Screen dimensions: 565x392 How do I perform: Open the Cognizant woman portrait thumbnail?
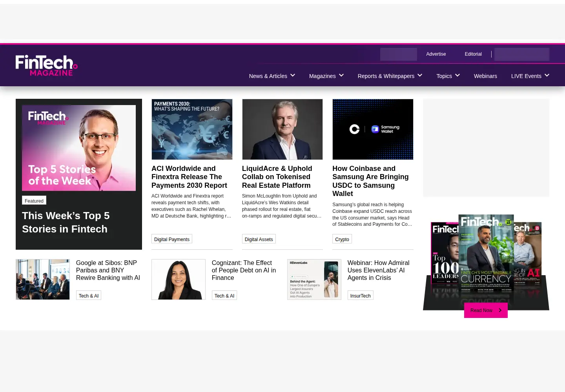(x=179, y=279)
